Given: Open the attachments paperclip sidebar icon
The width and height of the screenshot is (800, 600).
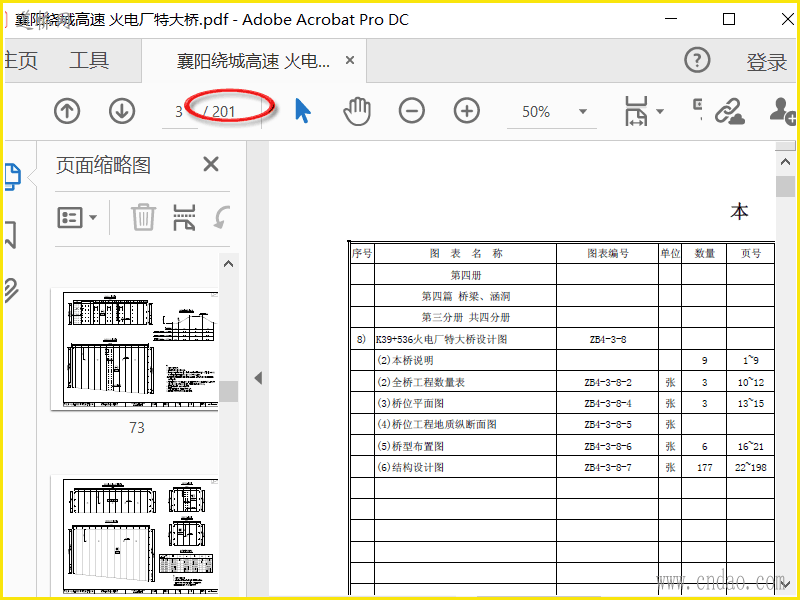Looking at the screenshot, I should coord(11,290).
